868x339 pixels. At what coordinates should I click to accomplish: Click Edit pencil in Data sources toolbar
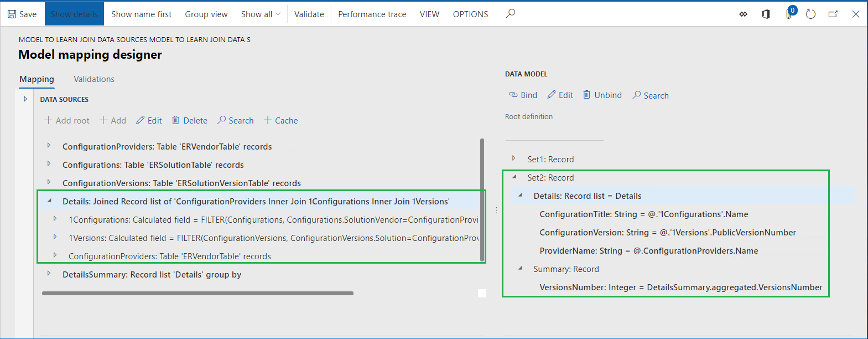[x=149, y=120]
